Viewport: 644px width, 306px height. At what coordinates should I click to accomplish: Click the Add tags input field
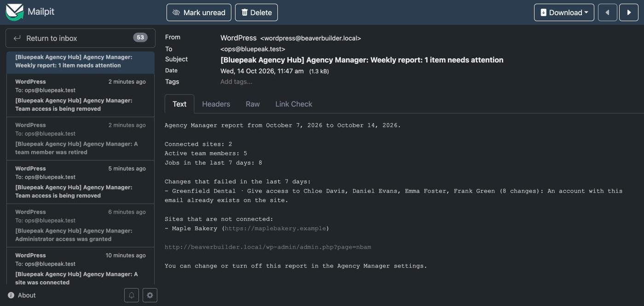point(236,82)
